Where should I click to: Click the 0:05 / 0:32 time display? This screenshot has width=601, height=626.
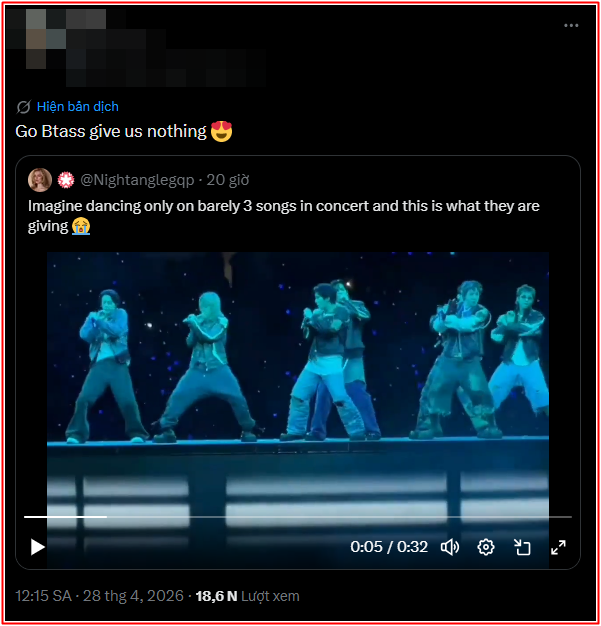tap(389, 547)
